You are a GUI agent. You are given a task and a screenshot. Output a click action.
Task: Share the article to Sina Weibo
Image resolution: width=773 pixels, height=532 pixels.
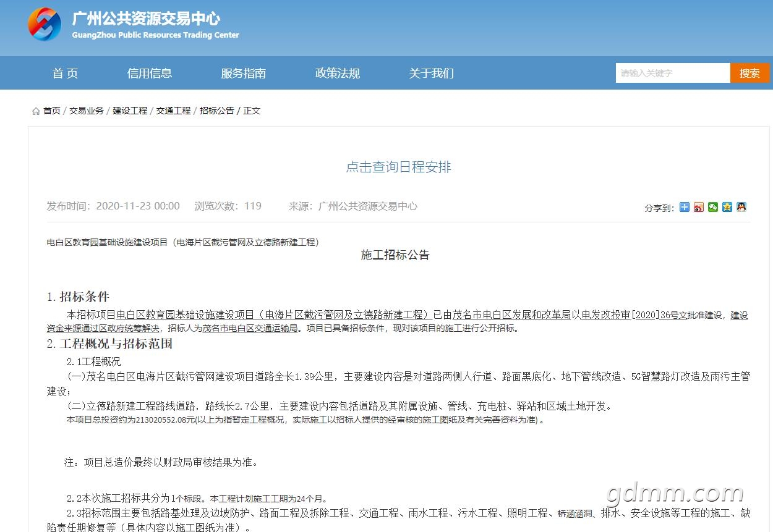tap(698, 207)
